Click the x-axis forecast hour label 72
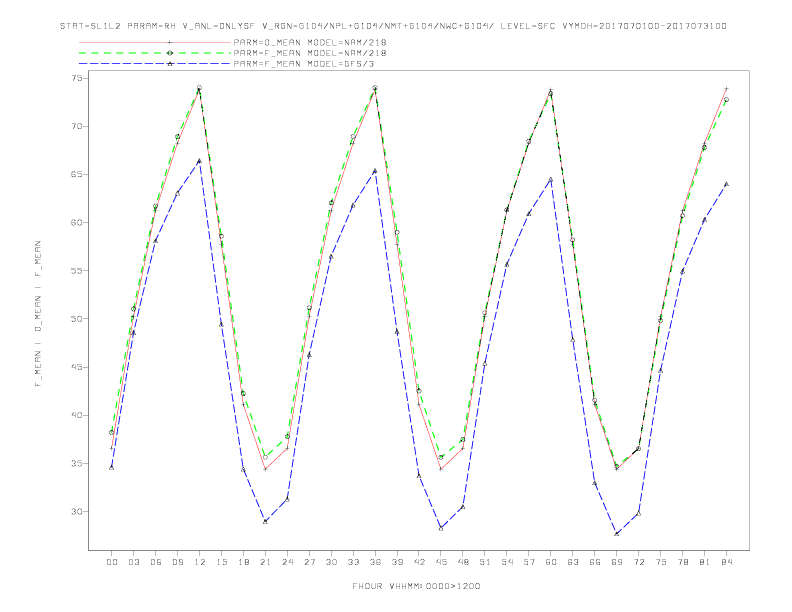792x612 pixels. tap(638, 562)
